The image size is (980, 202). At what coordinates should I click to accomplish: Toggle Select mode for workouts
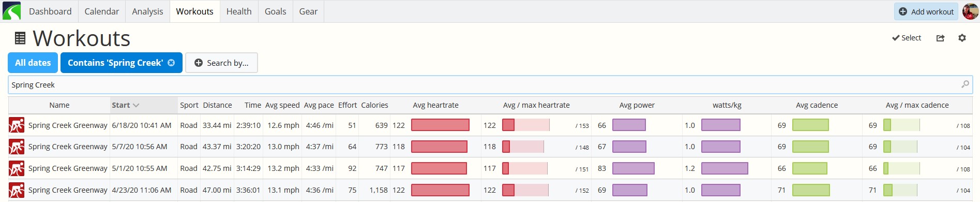click(907, 38)
